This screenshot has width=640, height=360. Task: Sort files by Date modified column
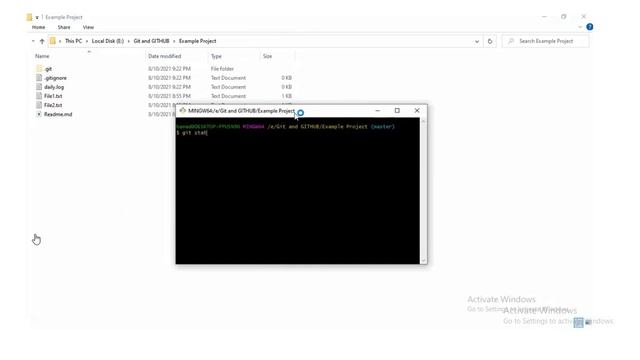click(x=164, y=56)
